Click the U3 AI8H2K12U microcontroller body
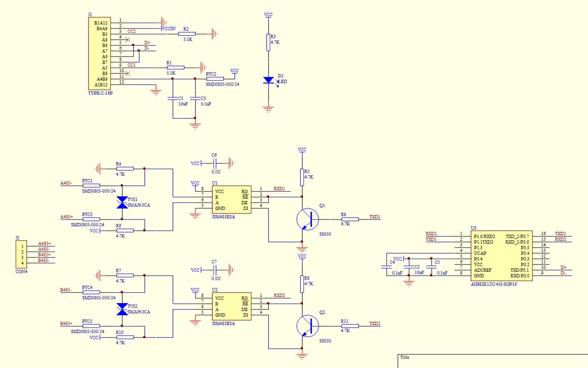Image resolution: width=588 pixels, height=368 pixels. tap(501, 256)
